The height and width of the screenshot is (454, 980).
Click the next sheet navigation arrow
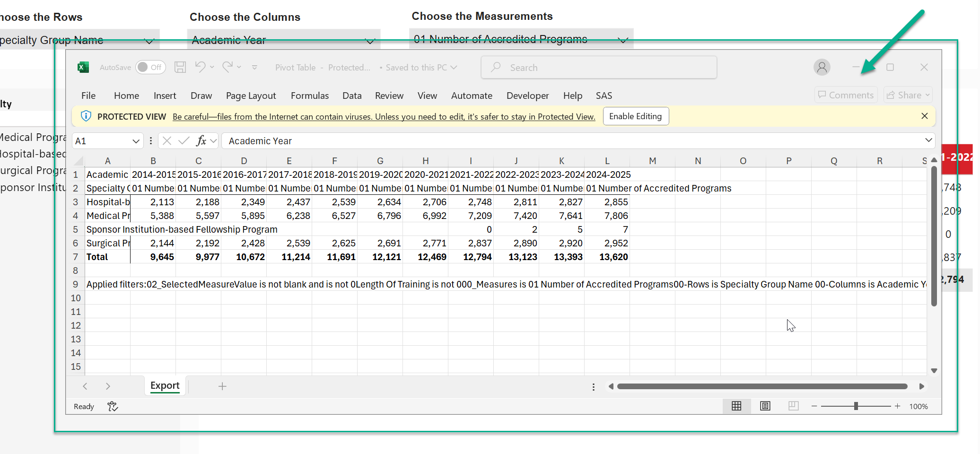[108, 386]
